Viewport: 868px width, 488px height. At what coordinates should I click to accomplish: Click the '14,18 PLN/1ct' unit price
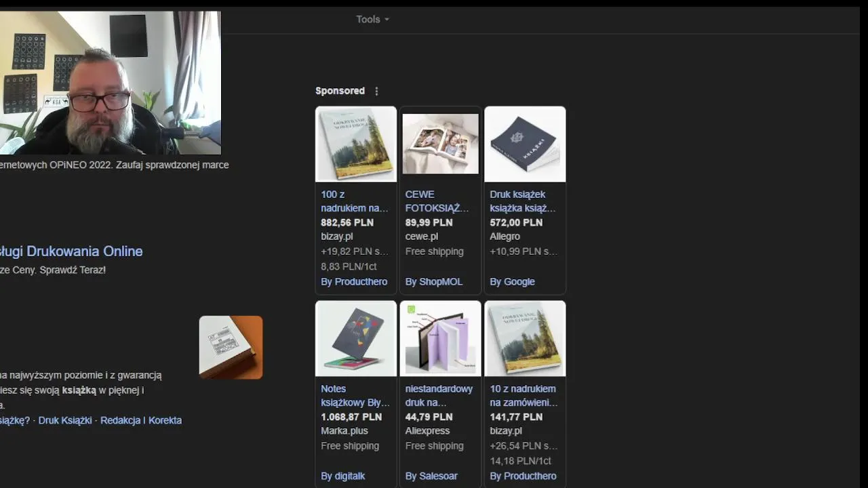[520, 461]
